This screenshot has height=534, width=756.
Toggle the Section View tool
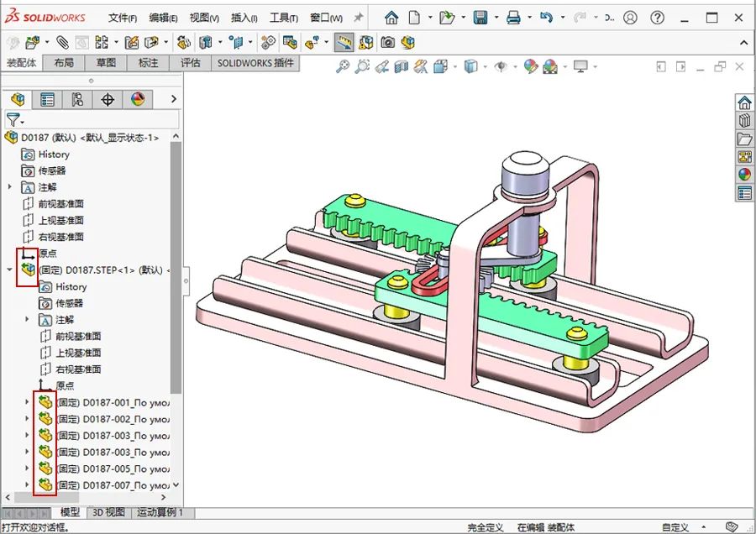tap(402, 66)
